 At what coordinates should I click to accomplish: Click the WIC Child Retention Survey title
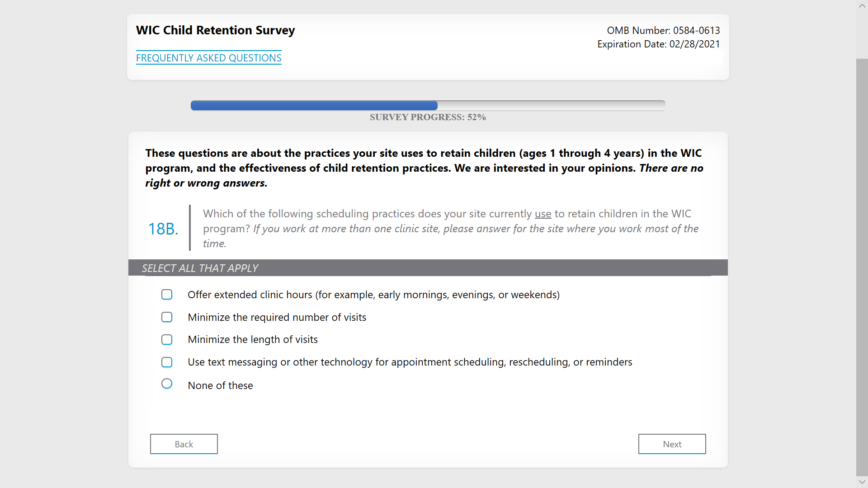(215, 30)
